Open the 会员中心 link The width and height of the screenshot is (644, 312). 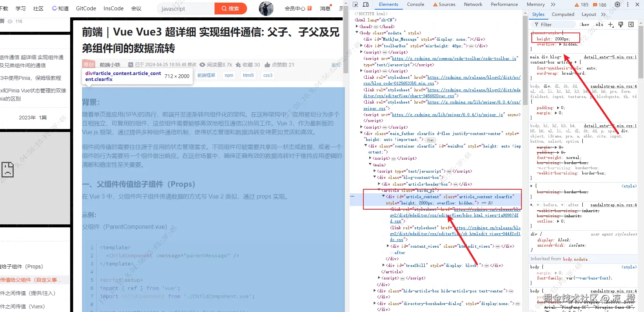point(298,9)
